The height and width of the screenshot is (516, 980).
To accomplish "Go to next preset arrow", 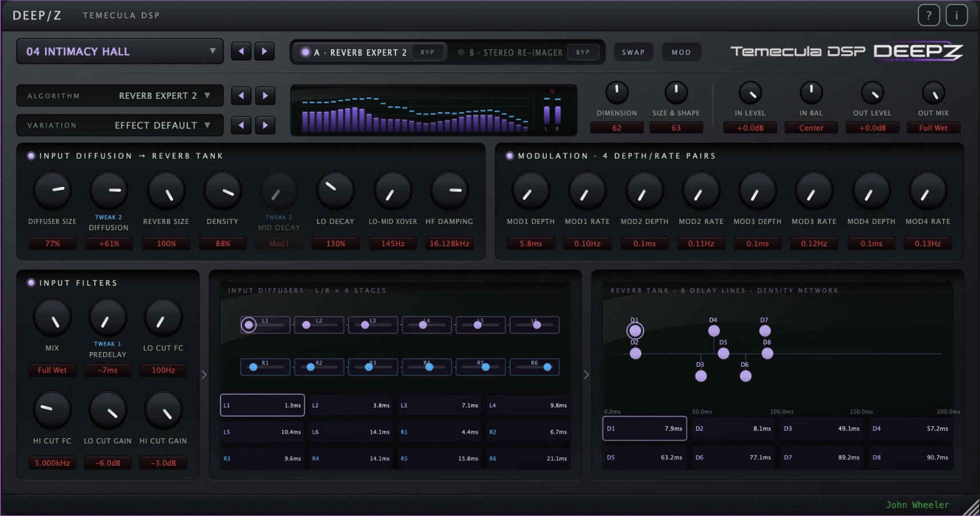I will point(264,51).
